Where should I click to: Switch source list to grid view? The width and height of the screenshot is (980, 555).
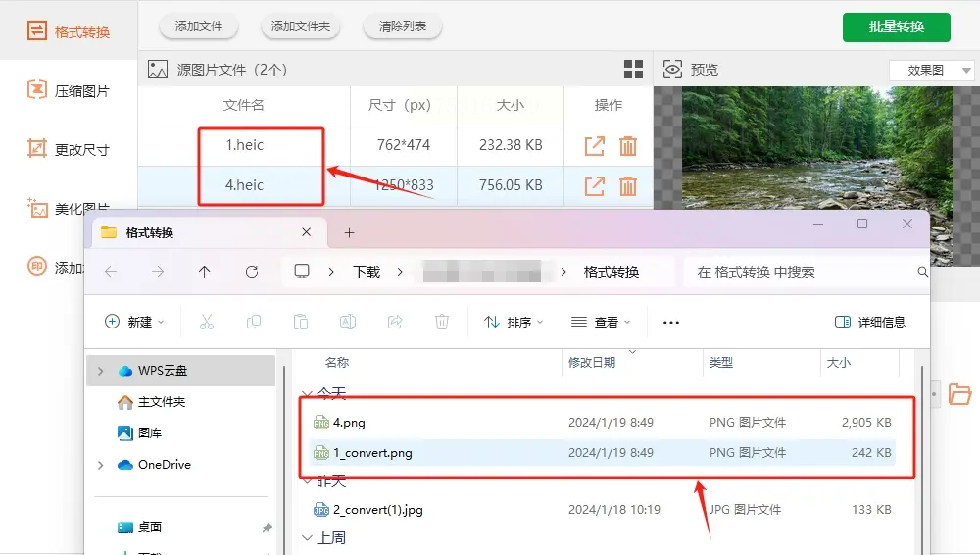[633, 70]
